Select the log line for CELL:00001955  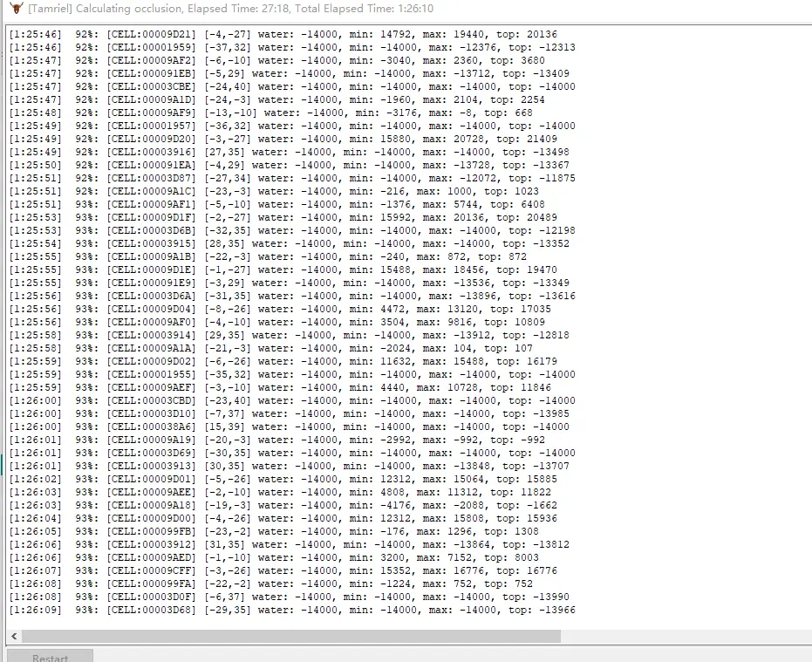(x=292, y=374)
